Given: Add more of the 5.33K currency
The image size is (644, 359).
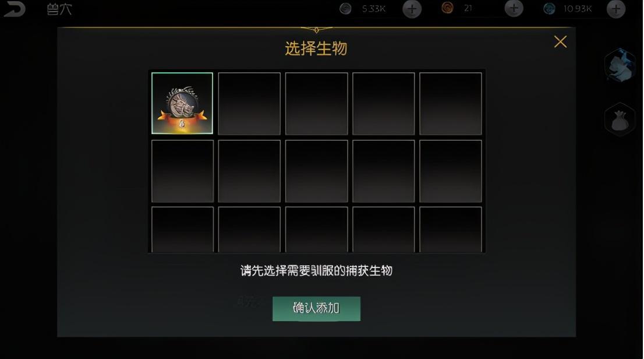Looking at the screenshot, I should point(412,9).
